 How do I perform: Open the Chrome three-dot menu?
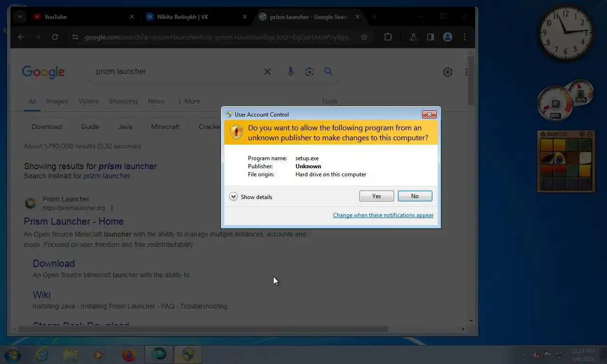[x=464, y=37]
